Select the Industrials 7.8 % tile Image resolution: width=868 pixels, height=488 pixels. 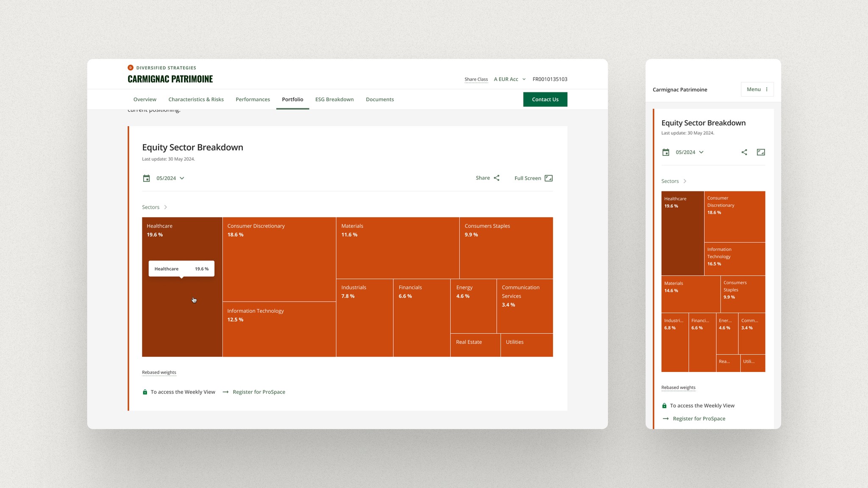tap(364, 318)
